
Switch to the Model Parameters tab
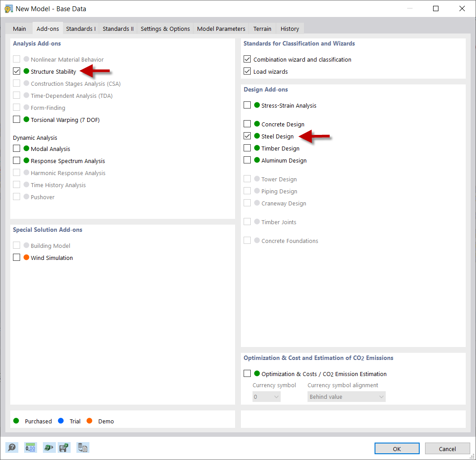pos(221,28)
